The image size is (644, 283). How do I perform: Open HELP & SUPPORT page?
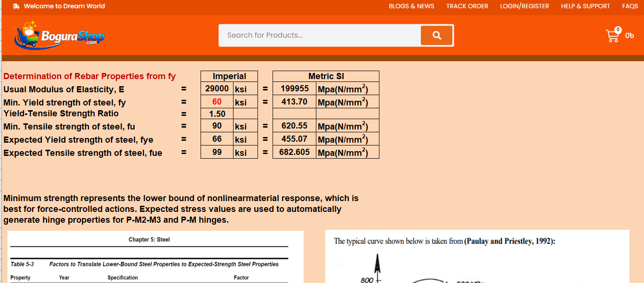pyautogui.click(x=585, y=6)
